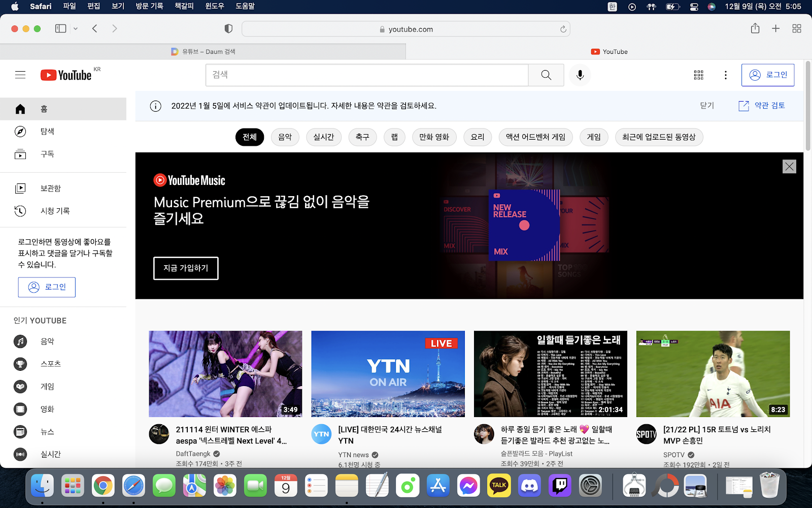This screenshot has width=812, height=508.
Task: Open Discord from the Dock
Action: [x=529, y=486]
